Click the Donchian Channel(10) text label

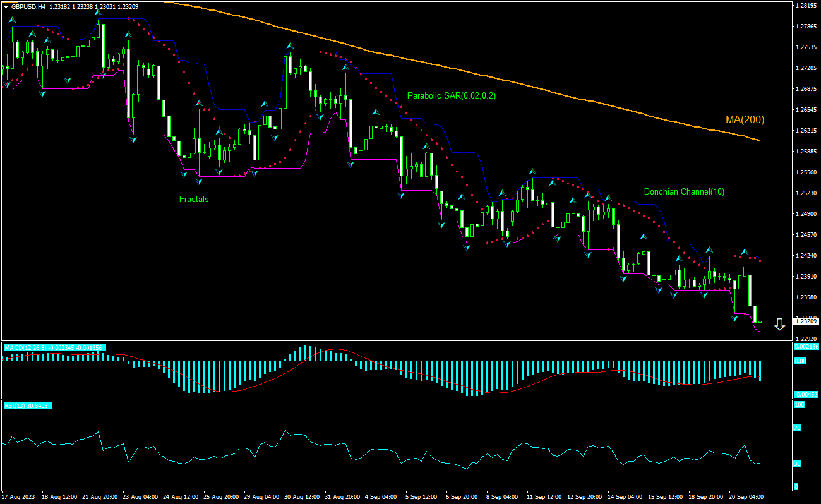click(685, 191)
